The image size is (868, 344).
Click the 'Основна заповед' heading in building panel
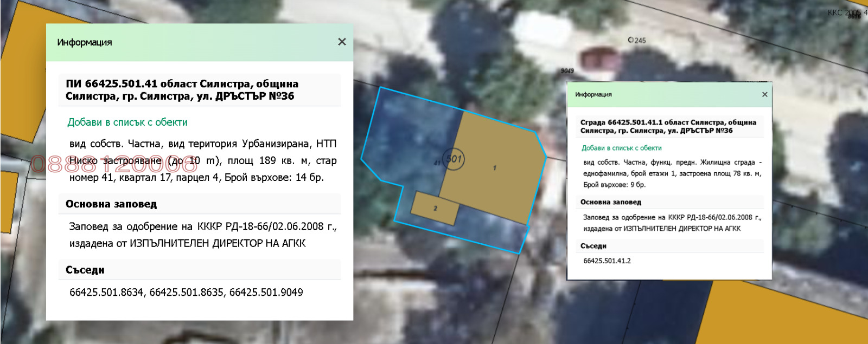610,202
